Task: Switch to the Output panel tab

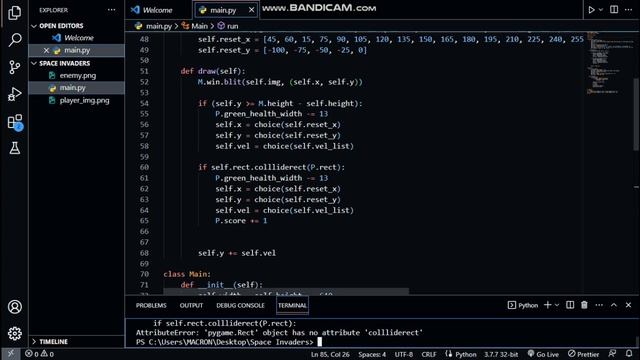Action: coord(191,305)
